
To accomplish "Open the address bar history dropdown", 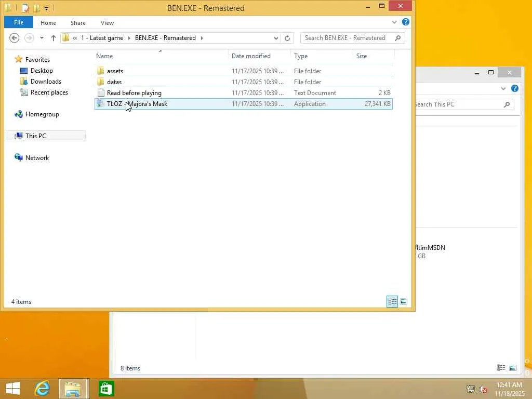I will [276, 38].
